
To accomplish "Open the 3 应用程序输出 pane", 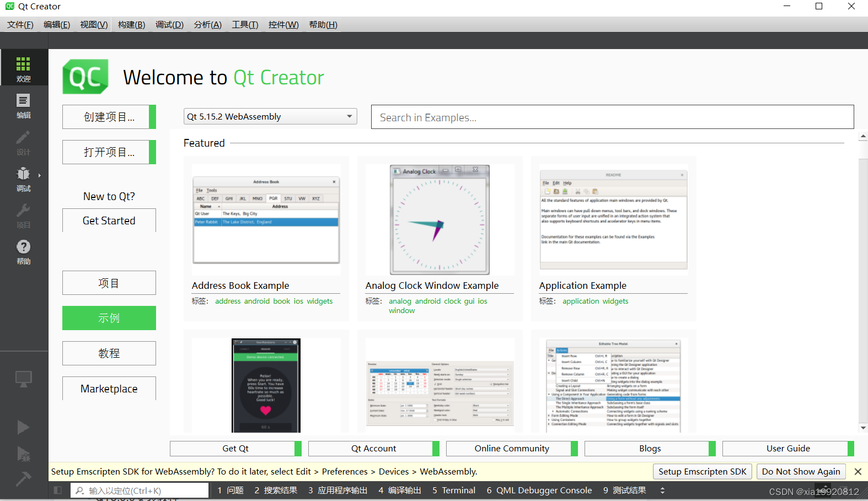I will tap(337, 490).
